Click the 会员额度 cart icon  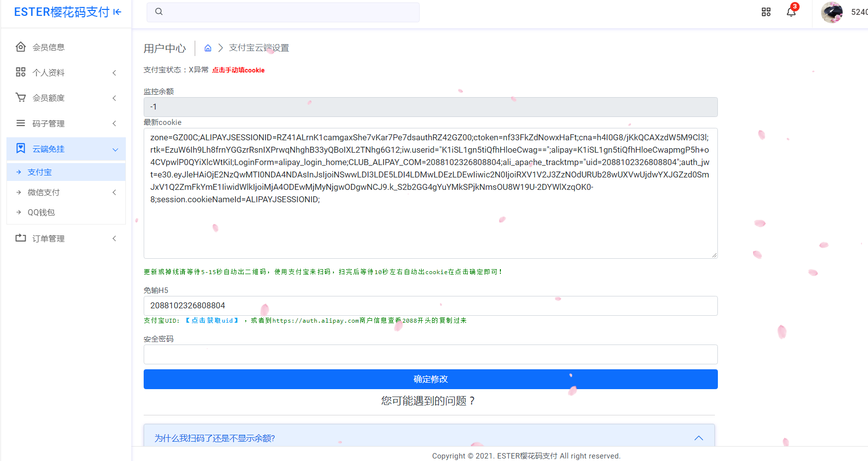pos(21,98)
